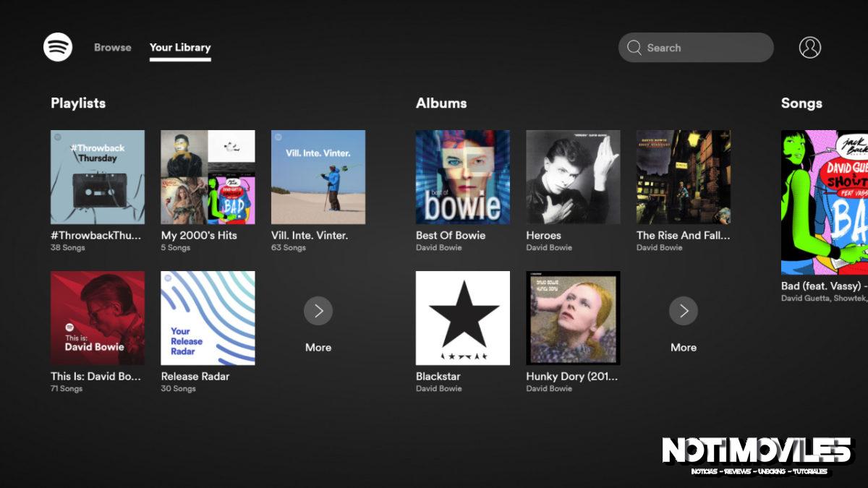Open the Release Radar playlist cover
The width and height of the screenshot is (868, 488).
point(208,318)
